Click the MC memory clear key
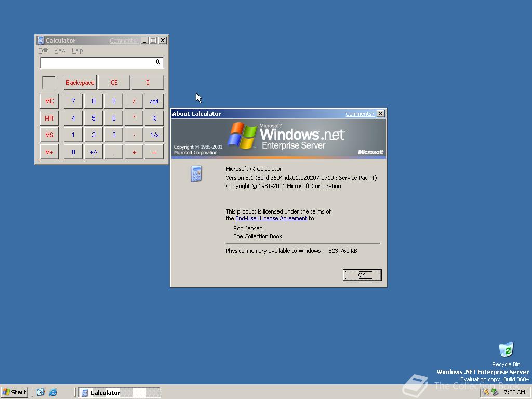 tap(49, 101)
